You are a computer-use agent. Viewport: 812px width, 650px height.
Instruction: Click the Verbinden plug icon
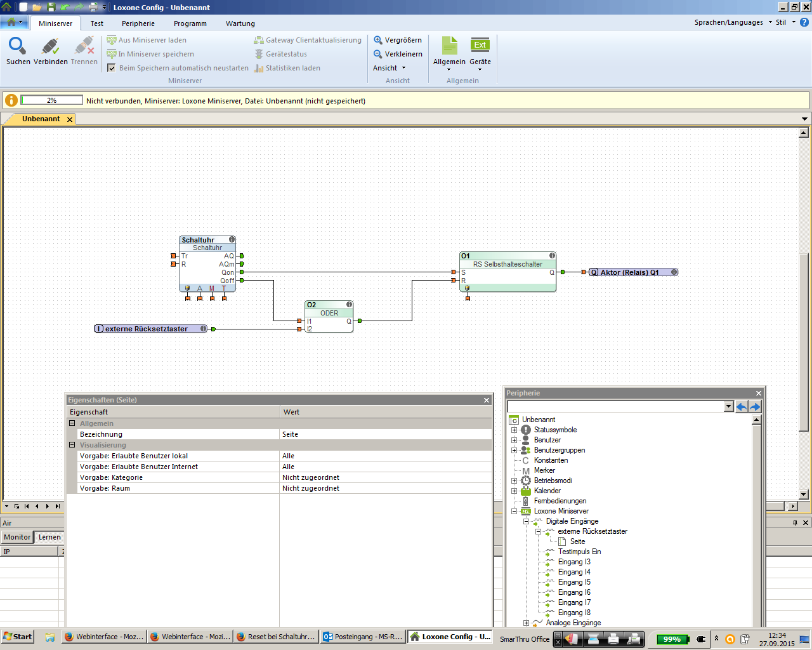(50, 46)
